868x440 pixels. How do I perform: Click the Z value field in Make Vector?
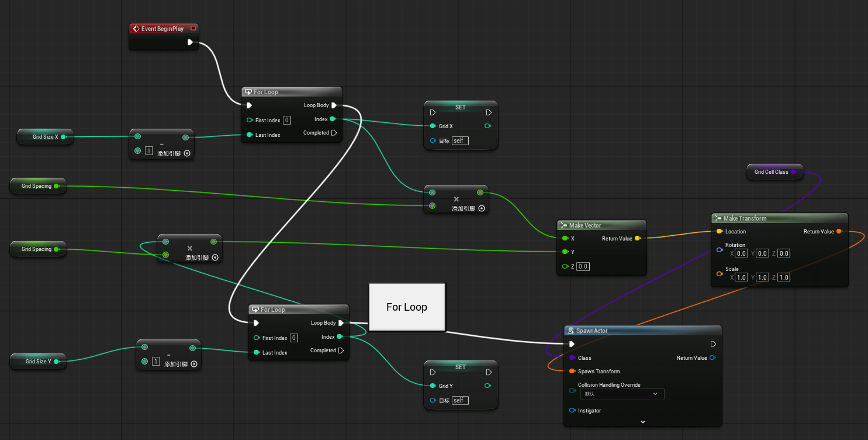[583, 266]
